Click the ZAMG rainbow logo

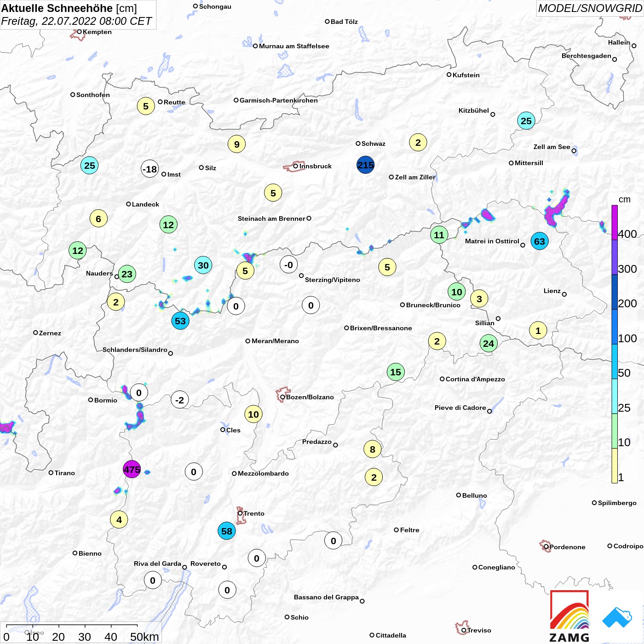[x=569, y=615]
